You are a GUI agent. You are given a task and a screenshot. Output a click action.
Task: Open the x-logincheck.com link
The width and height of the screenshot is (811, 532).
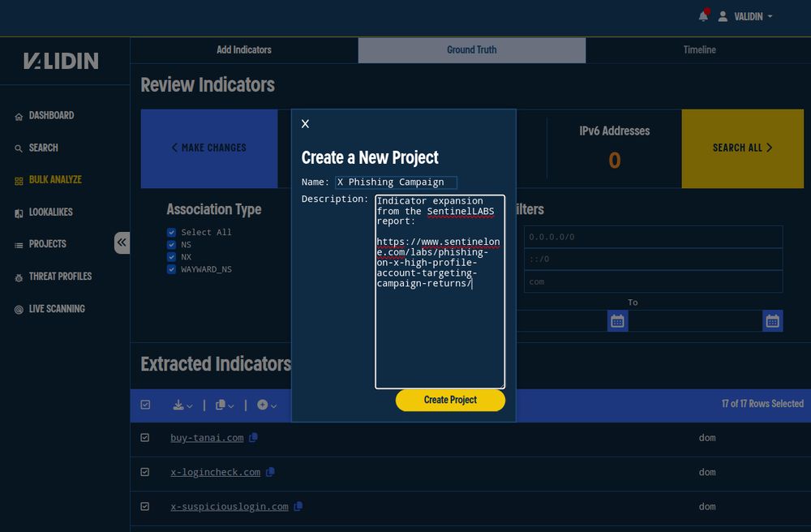click(x=216, y=472)
